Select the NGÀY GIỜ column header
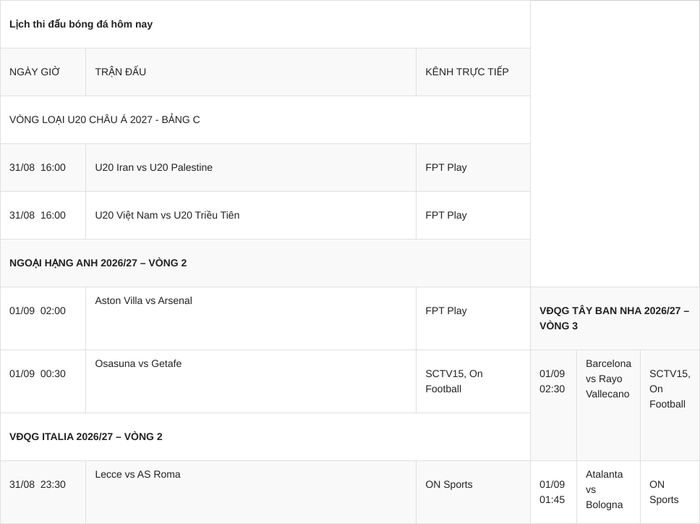 (x=34, y=72)
